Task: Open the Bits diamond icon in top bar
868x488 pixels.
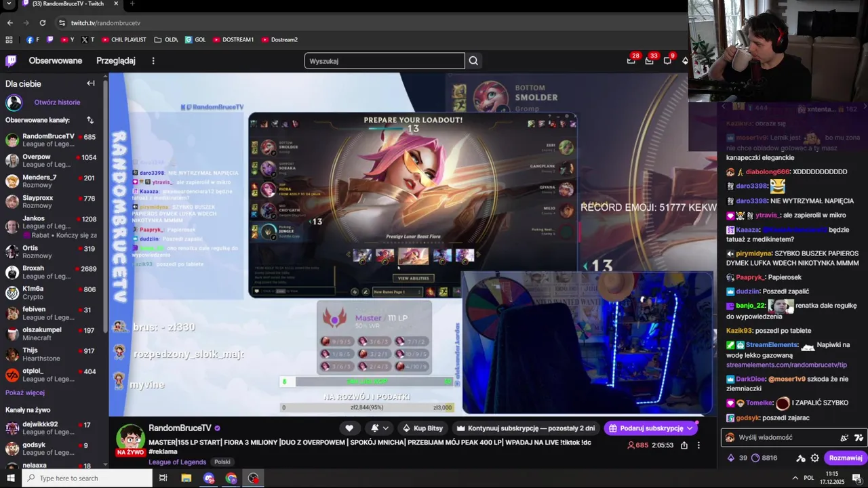Action: pyautogui.click(x=685, y=60)
